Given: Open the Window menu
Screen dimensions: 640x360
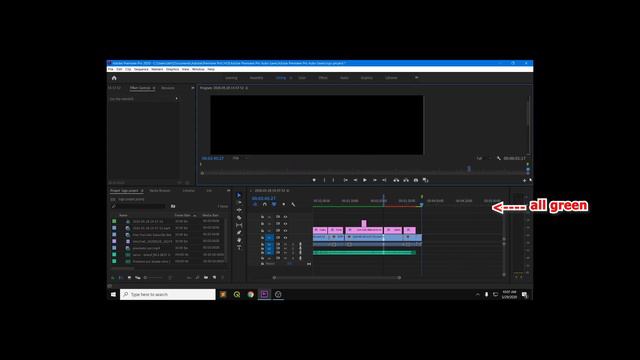Looking at the screenshot, I should coord(198,69).
